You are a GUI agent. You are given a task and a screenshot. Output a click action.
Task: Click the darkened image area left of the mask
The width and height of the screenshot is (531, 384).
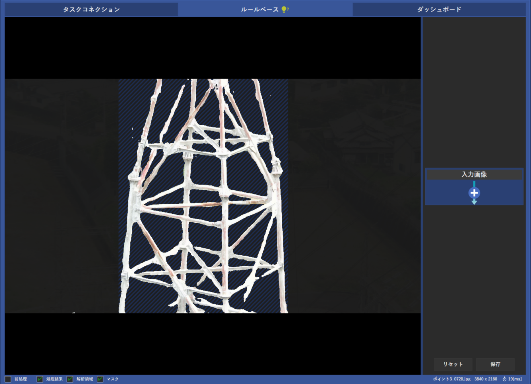pos(62,196)
